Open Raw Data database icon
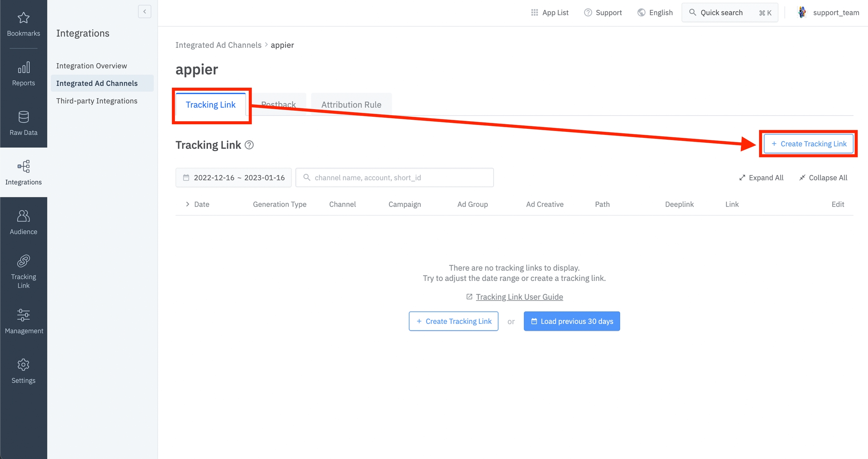The image size is (868, 459). click(x=23, y=117)
